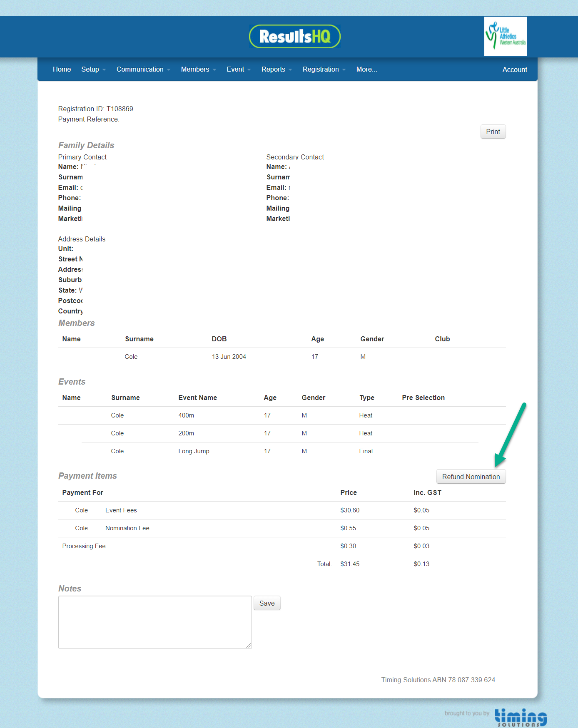The height and width of the screenshot is (728, 578).
Task: Click the Address Details label
Action: click(82, 239)
